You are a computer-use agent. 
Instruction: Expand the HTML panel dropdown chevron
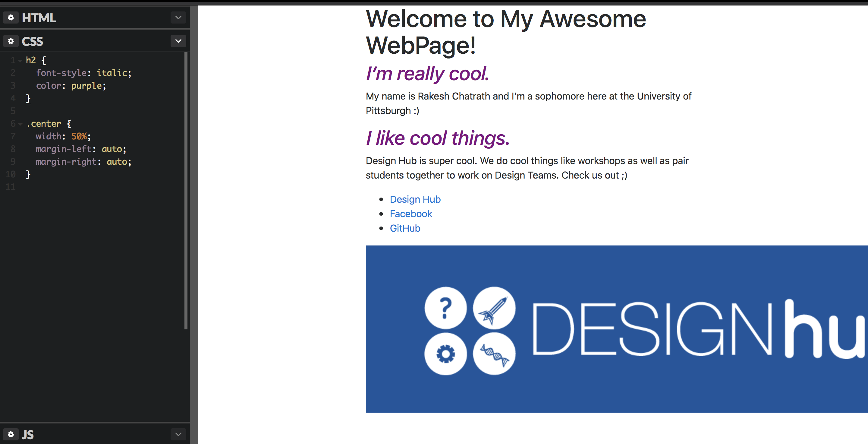178,17
